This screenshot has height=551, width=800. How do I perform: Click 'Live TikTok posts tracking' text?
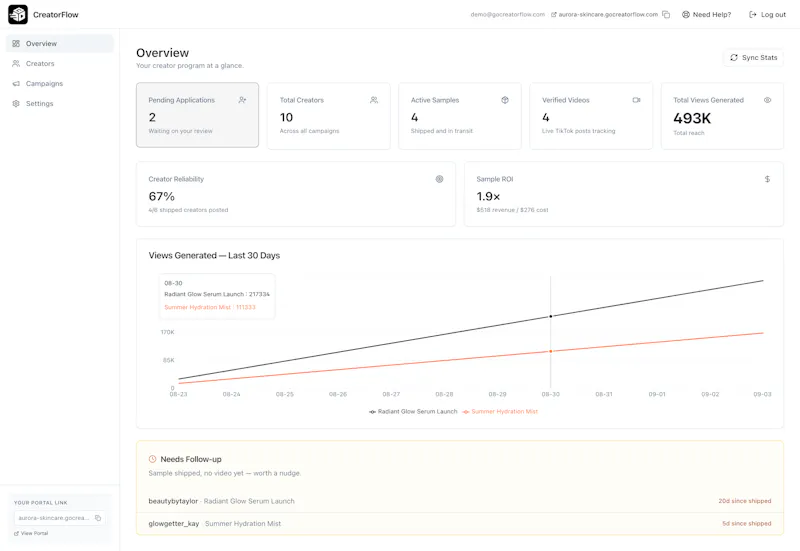[579, 131]
